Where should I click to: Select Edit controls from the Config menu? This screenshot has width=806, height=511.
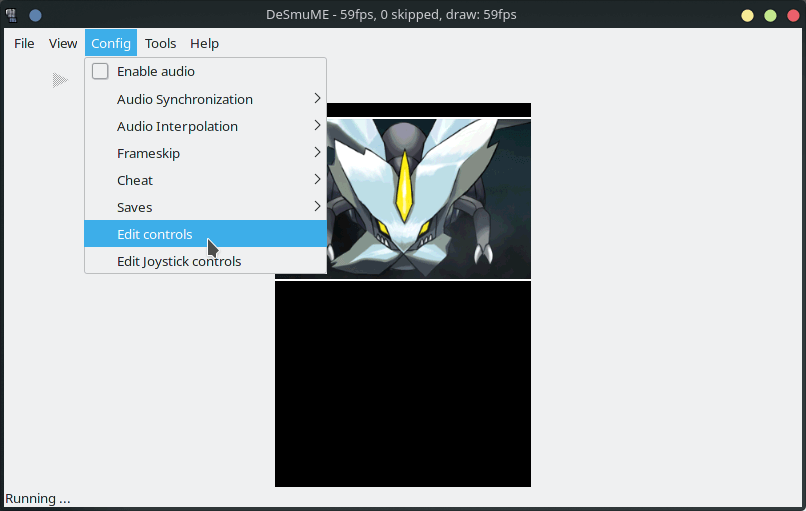(155, 234)
